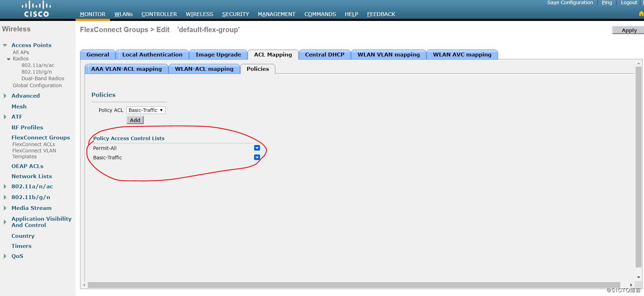Switch to the Central DHCP tab

click(x=324, y=55)
